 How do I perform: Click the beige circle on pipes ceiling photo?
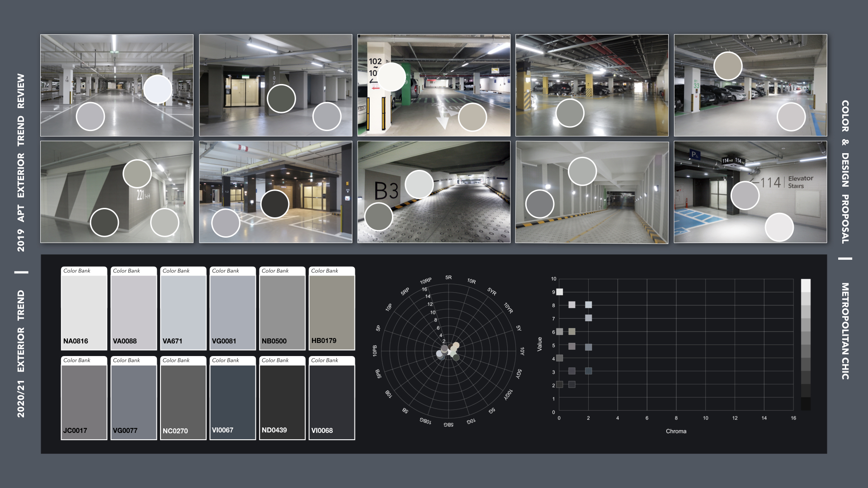tap(728, 66)
